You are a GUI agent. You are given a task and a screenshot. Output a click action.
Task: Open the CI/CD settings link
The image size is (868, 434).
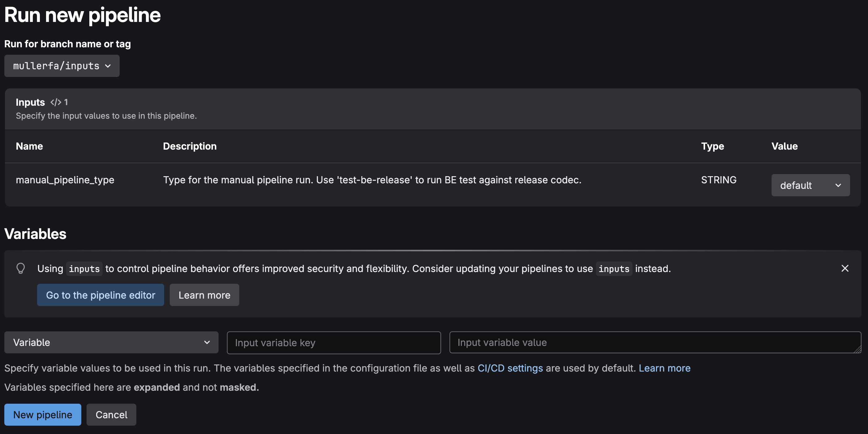510,368
